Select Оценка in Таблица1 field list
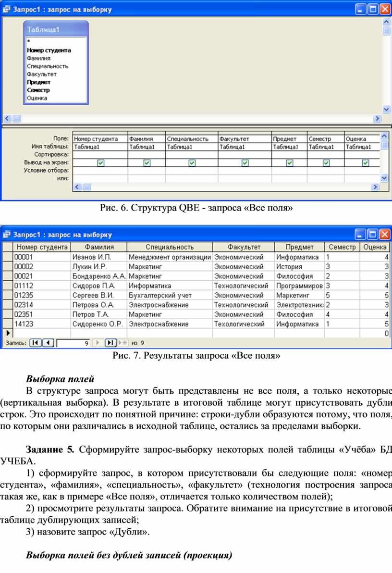Screen dimensions: 392x573 [37, 98]
